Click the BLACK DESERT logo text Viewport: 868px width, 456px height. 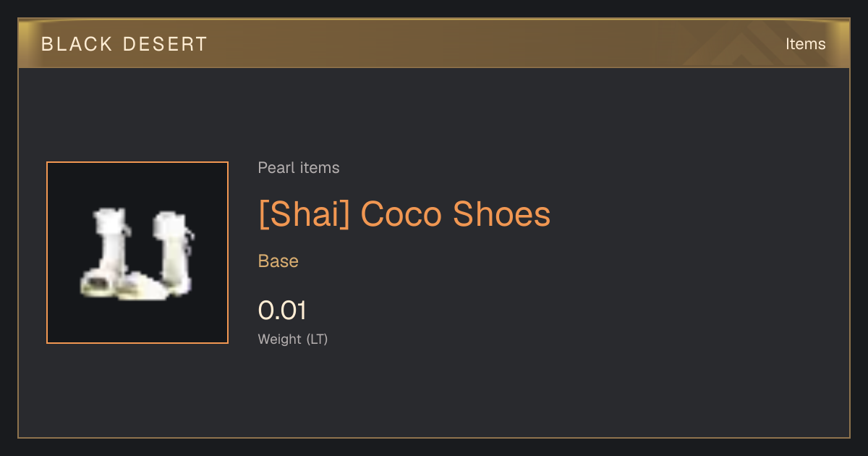pos(124,44)
